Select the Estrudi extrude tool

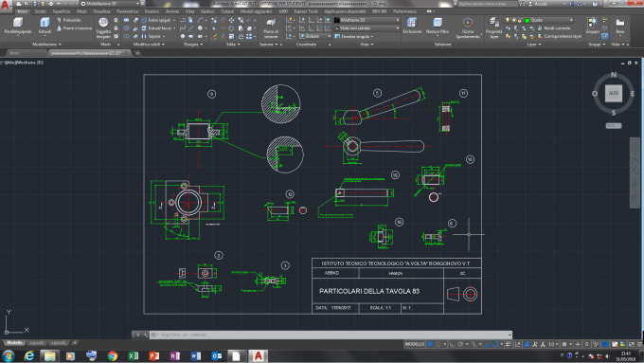pyautogui.click(x=45, y=26)
